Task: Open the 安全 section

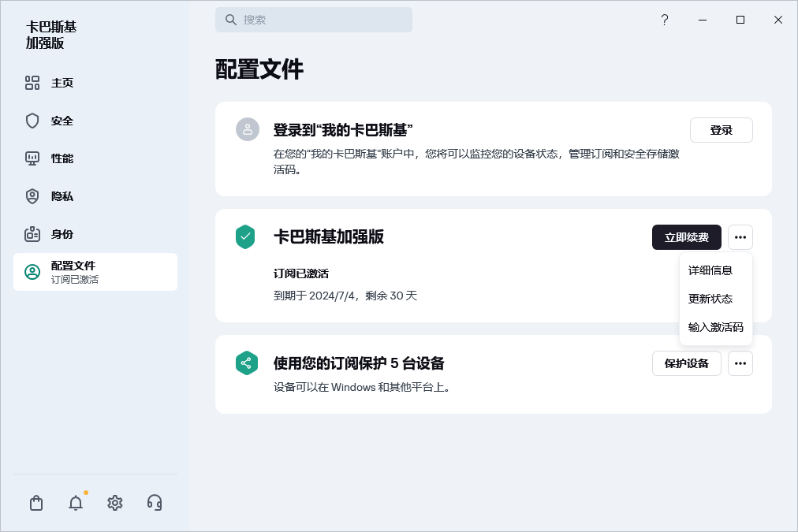Action: coord(62,121)
